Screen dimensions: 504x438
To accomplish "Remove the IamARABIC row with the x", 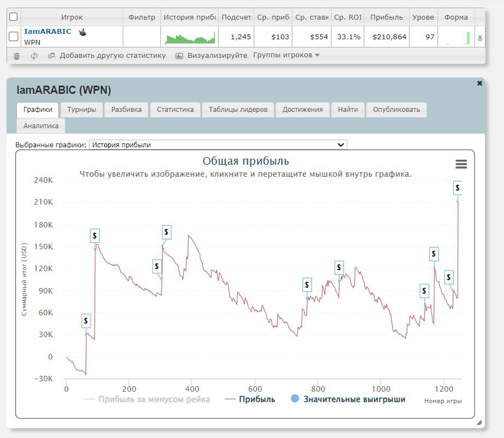I will [x=479, y=37].
